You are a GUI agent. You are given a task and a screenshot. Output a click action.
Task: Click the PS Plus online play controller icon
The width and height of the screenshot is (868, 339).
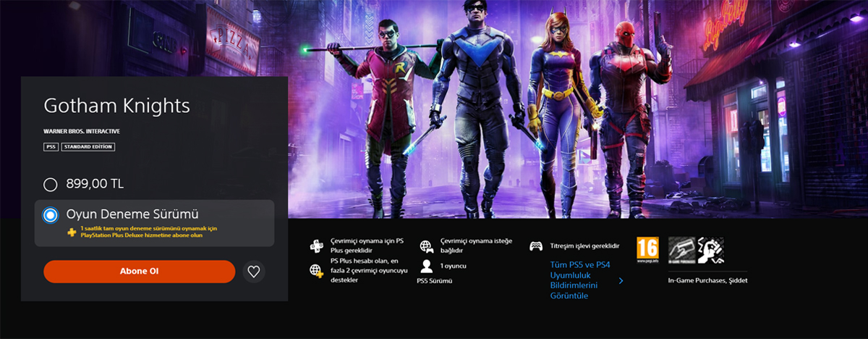(x=316, y=246)
